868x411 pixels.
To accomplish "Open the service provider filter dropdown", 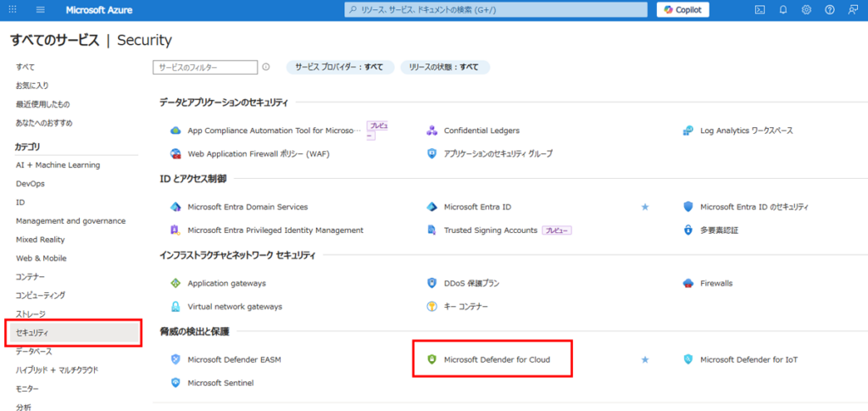I will (x=340, y=67).
